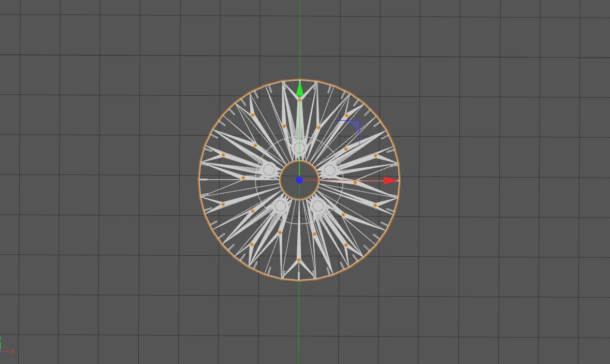This screenshot has width=610, height=364.
Task: Click the red X-axis arrow handle
Action: [390, 180]
